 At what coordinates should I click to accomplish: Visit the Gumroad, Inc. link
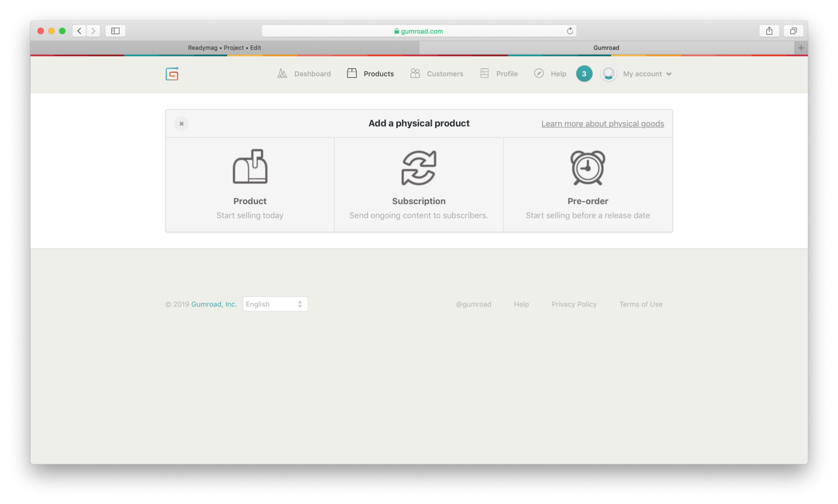214,304
